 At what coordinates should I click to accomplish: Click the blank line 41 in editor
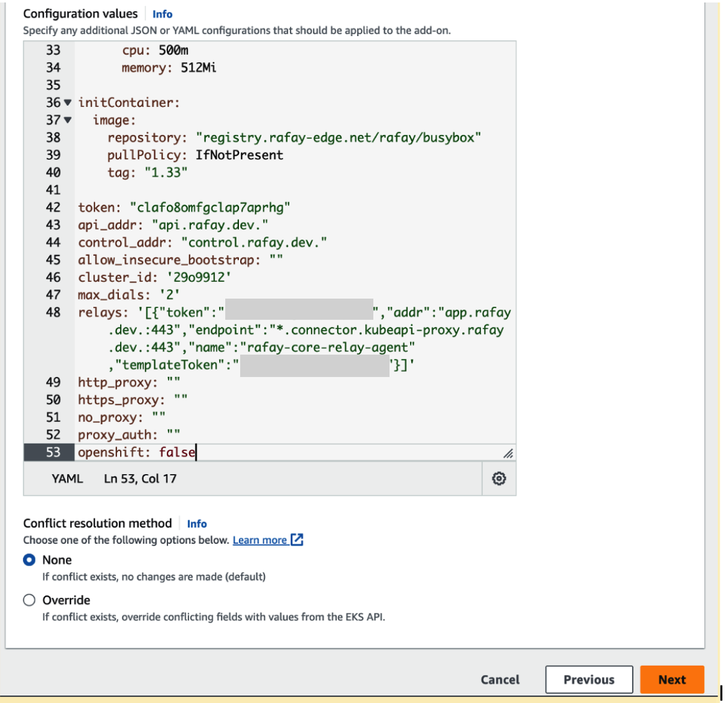295,190
